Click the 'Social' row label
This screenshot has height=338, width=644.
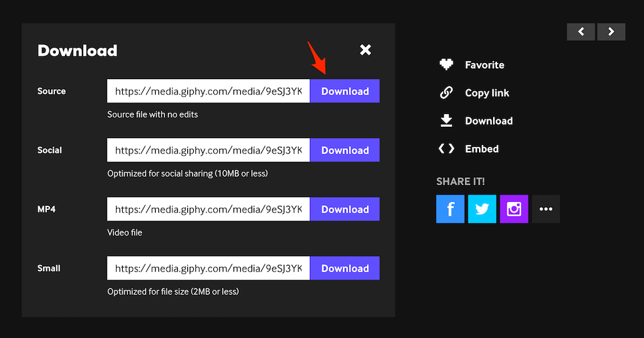pos(49,150)
